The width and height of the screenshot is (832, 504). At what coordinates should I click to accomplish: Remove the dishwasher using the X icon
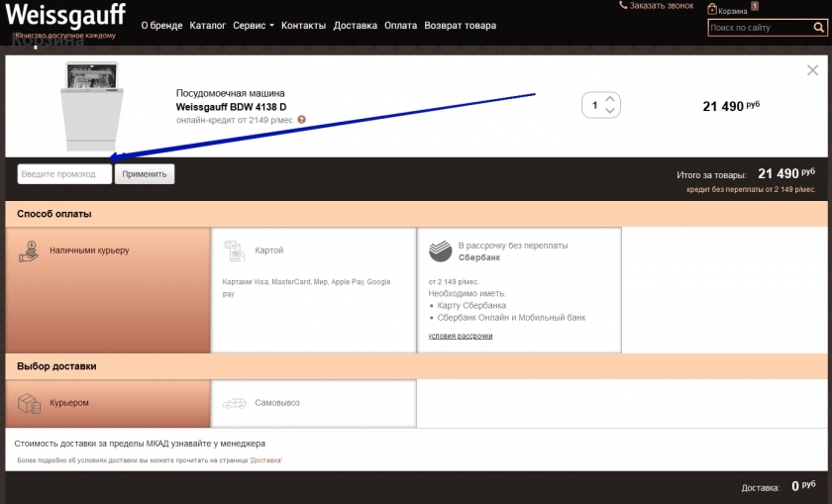(812, 70)
